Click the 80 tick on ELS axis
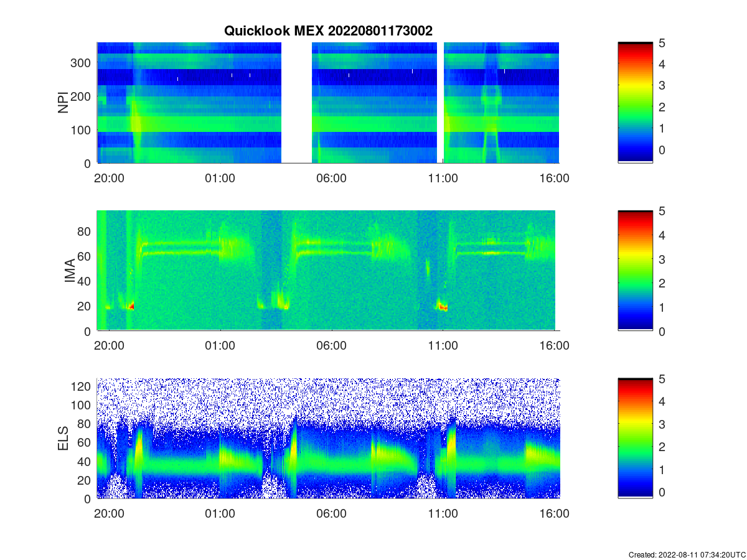747x560 pixels. point(85,424)
